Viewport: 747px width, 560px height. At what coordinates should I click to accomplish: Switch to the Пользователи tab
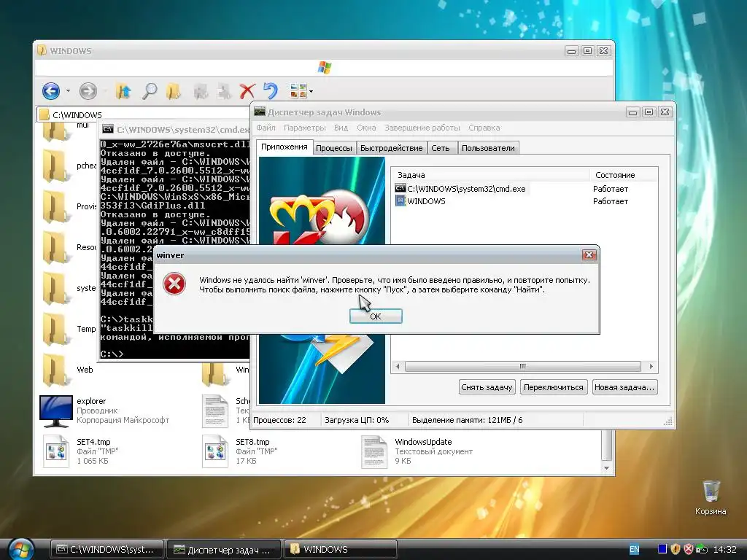click(x=488, y=148)
